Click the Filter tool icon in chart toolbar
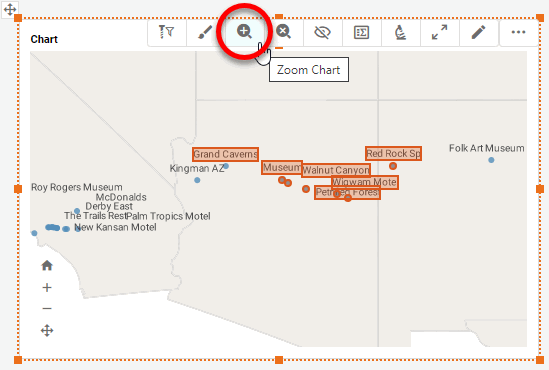This screenshot has height=370, width=549. click(x=166, y=32)
